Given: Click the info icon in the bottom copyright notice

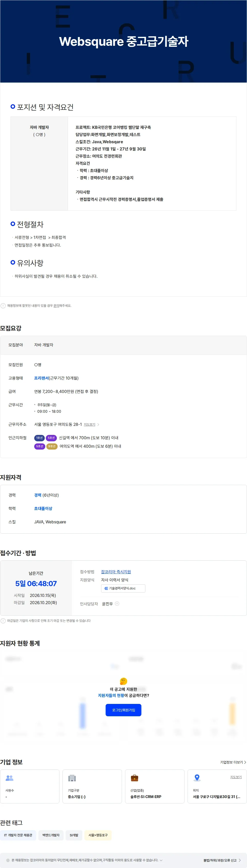Looking at the screenshot, I should [x=8, y=860].
